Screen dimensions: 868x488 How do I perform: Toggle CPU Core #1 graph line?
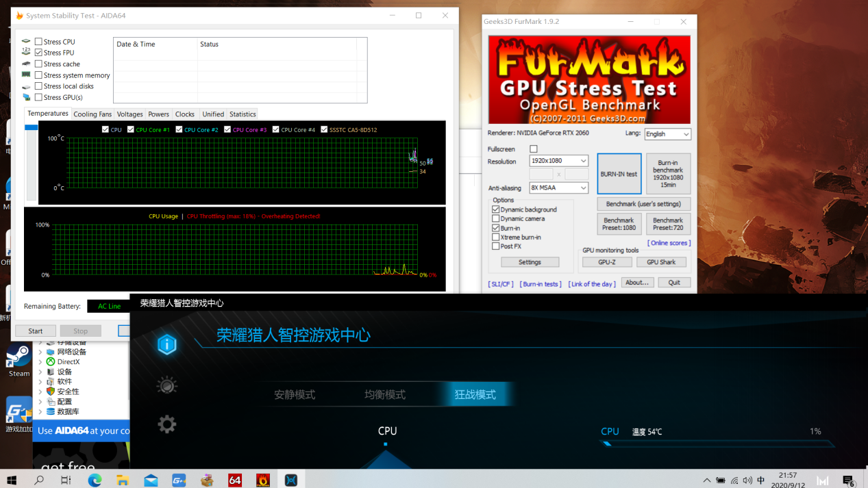coord(131,129)
